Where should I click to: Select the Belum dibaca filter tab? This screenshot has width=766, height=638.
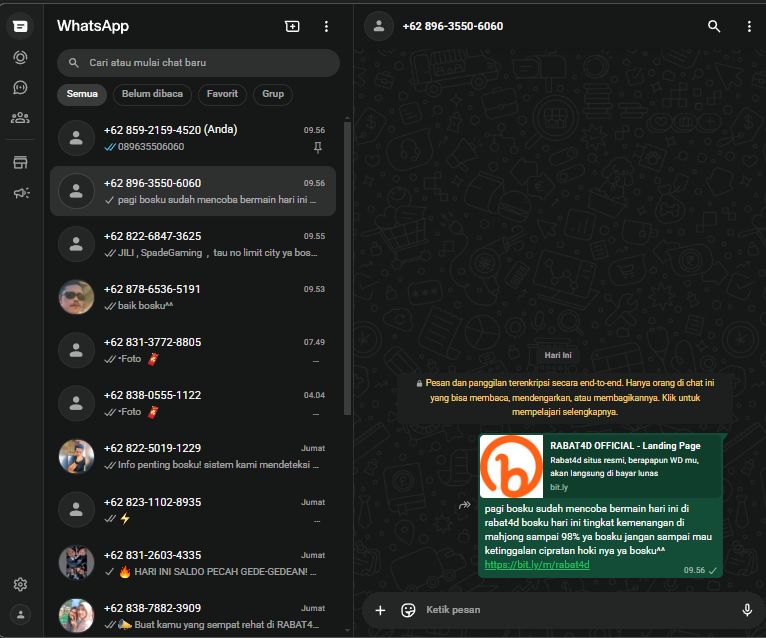tap(152, 94)
